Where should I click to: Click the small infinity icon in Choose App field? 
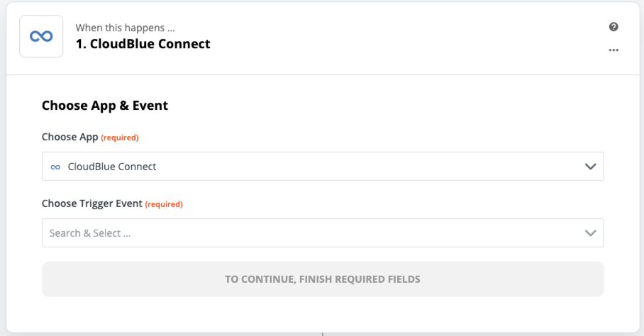tap(55, 167)
